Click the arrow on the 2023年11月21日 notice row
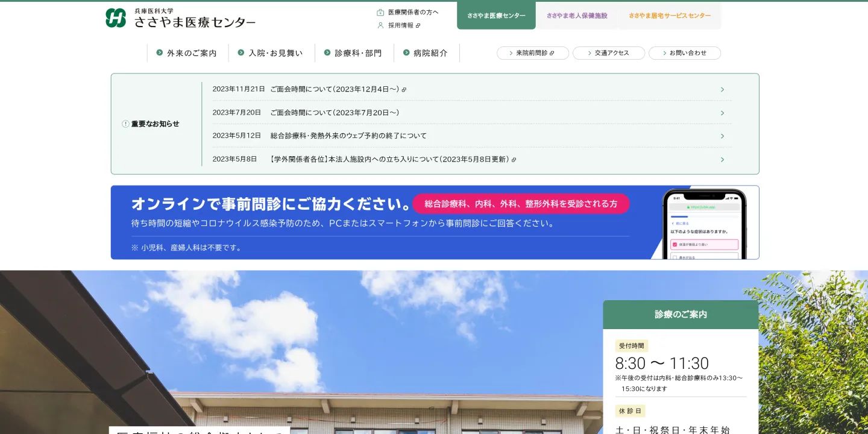This screenshot has height=434, width=868. coord(722,89)
